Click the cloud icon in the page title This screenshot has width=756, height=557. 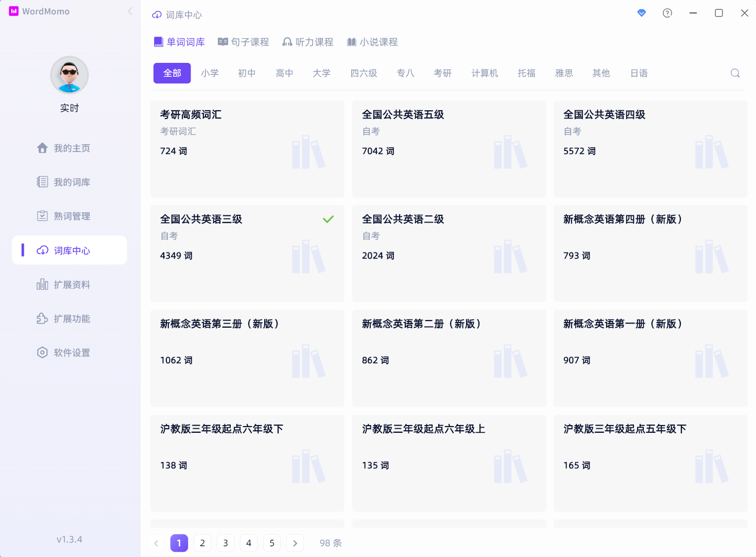point(157,15)
